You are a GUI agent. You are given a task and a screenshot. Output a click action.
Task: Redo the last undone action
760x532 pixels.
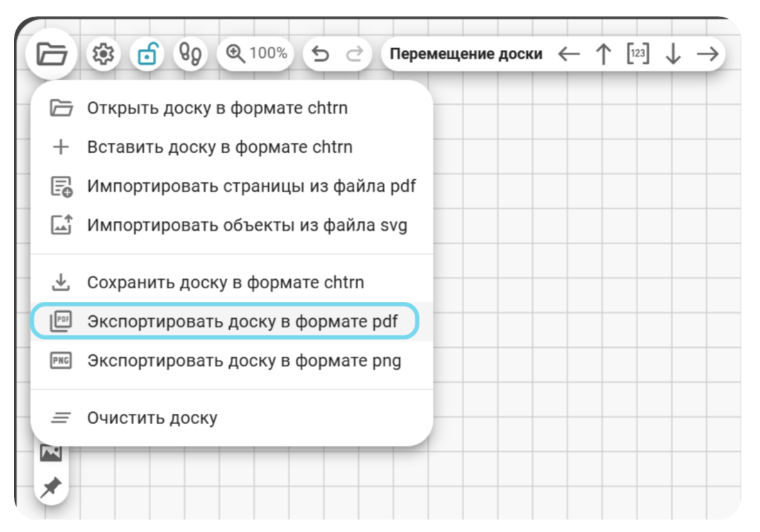[354, 54]
